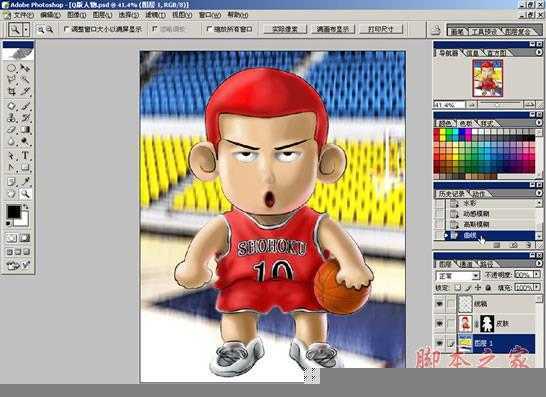This screenshot has height=397, width=546.
Task: Hide the 线稿 layer via eye icon
Action: pyautogui.click(x=440, y=304)
